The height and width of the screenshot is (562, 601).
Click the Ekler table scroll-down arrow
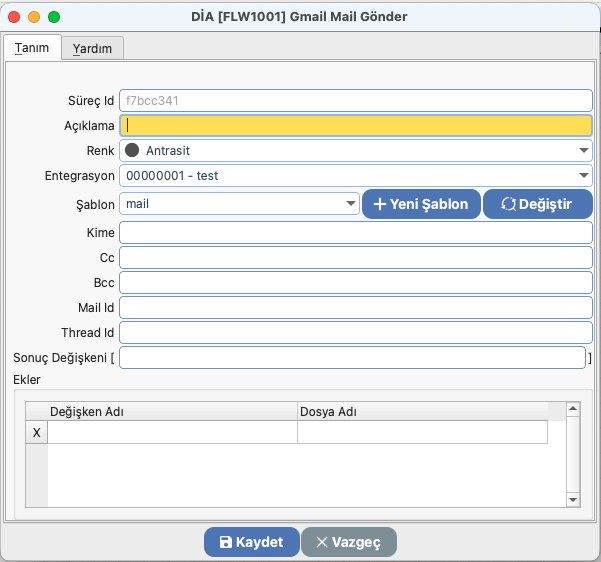pyautogui.click(x=573, y=498)
